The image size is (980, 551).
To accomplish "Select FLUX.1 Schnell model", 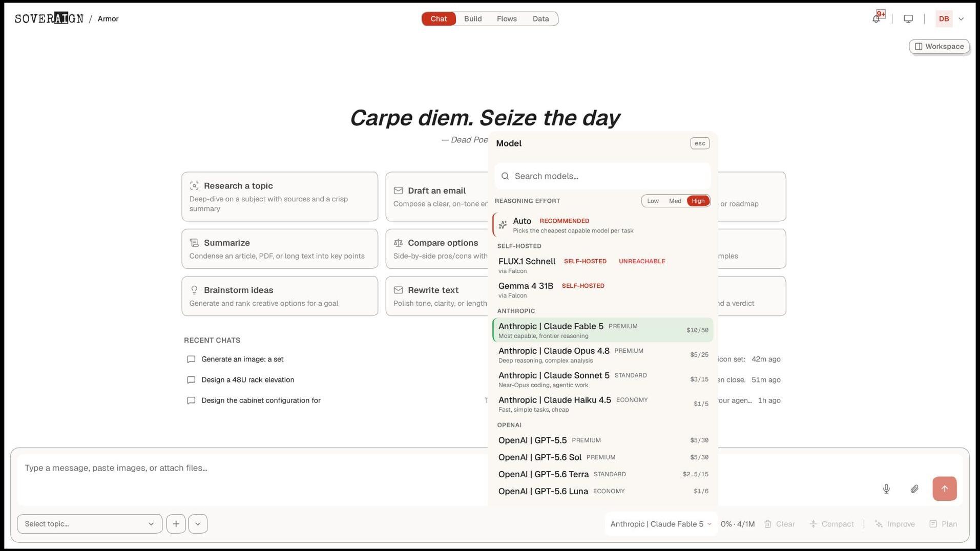I will (x=602, y=265).
